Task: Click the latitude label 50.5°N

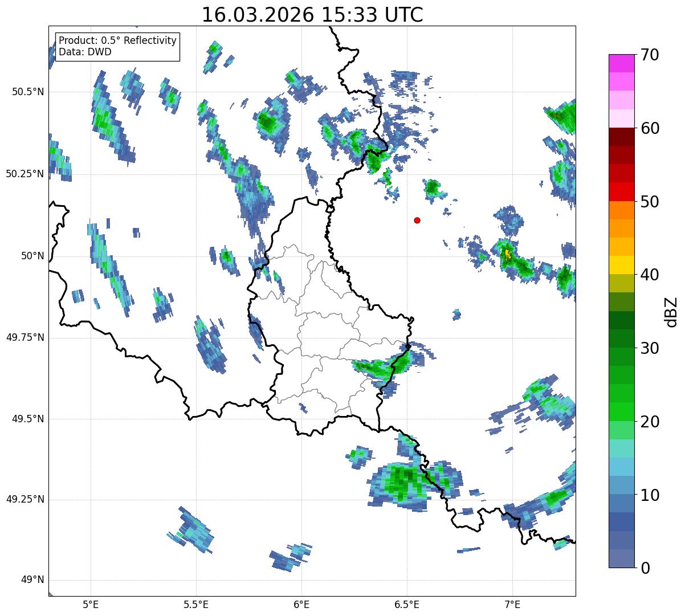Action: 28,92
